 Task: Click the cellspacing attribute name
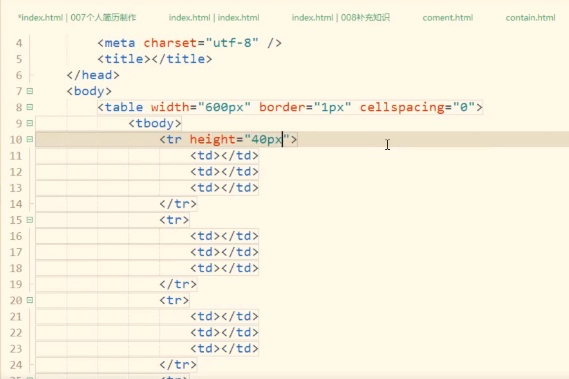(402, 107)
